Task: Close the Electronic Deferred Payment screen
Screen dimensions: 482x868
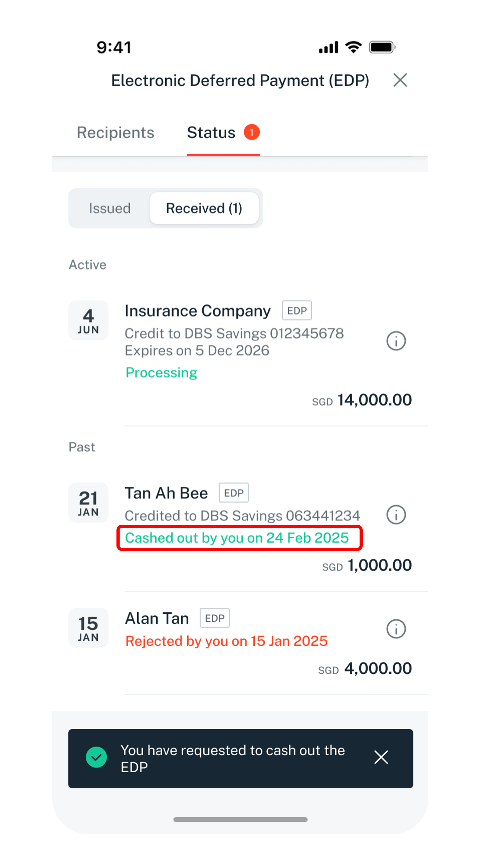Action: pos(400,80)
